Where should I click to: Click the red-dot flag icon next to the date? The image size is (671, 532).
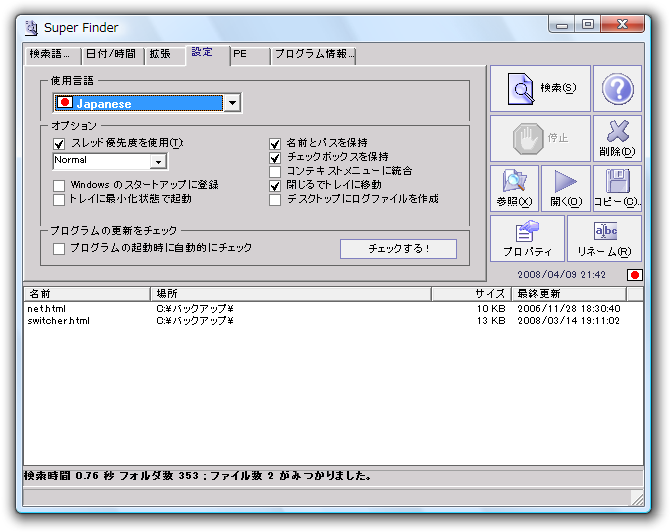[x=635, y=275]
